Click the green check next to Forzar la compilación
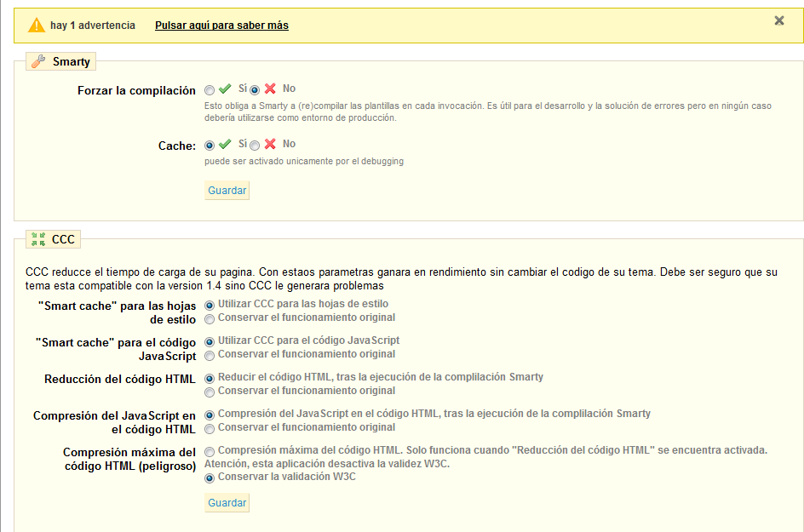This screenshot has height=532, width=804. [x=224, y=88]
